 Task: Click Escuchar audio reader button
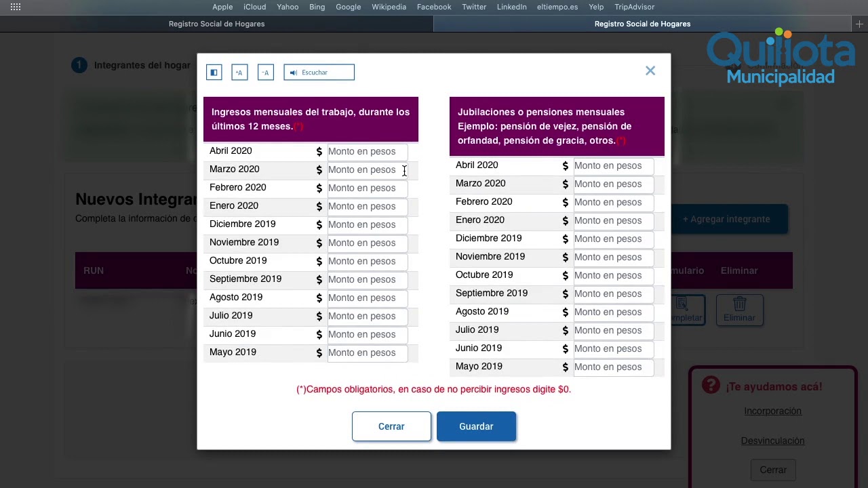tap(319, 73)
